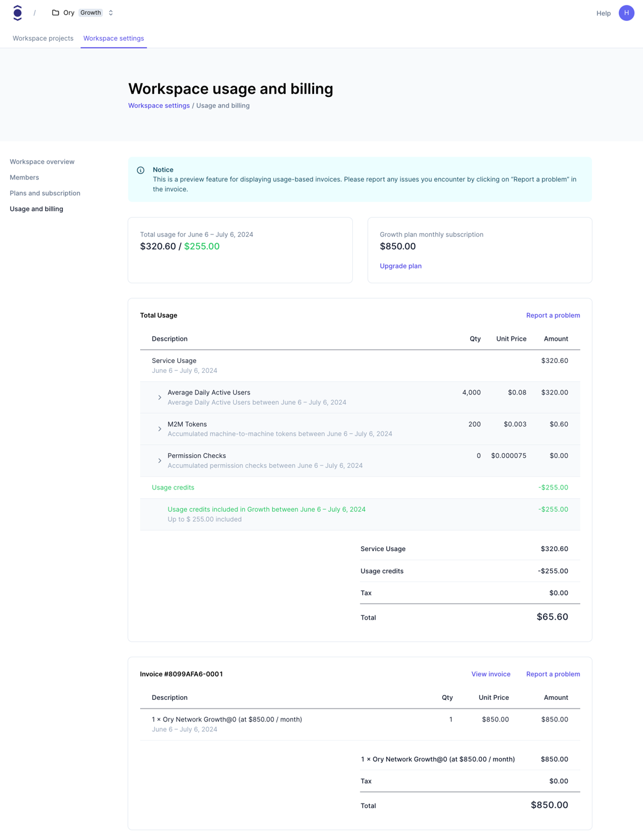Expand the Permission Checks row
The height and width of the screenshot is (840, 643).
(159, 460)
